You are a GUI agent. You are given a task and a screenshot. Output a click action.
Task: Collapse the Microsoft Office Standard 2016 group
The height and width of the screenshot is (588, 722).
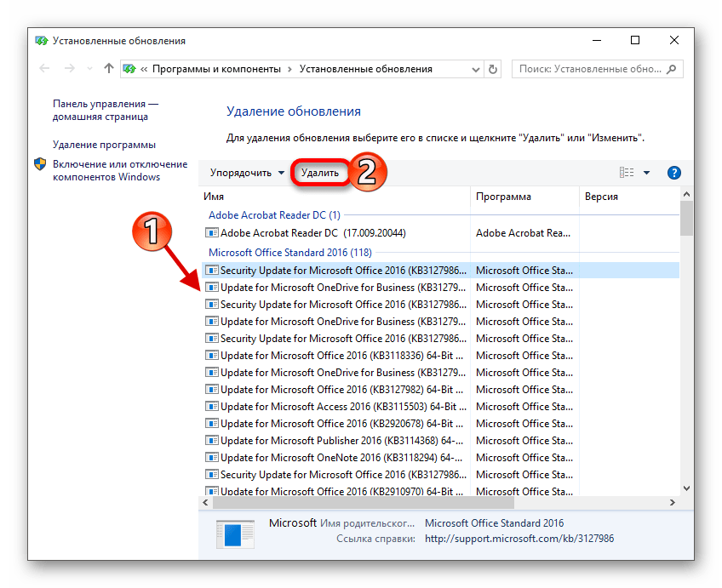pos(290,253)
